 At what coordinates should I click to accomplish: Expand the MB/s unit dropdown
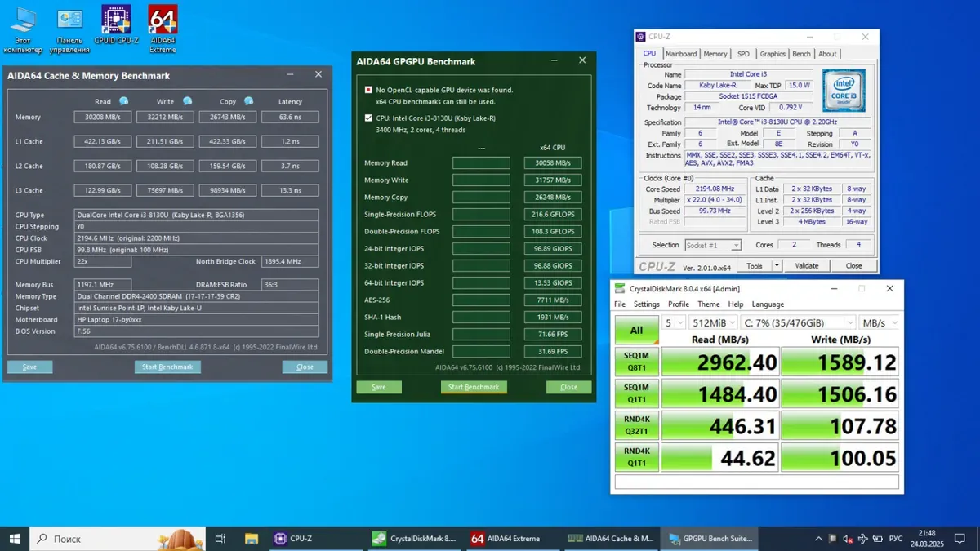tap(880, 322)
